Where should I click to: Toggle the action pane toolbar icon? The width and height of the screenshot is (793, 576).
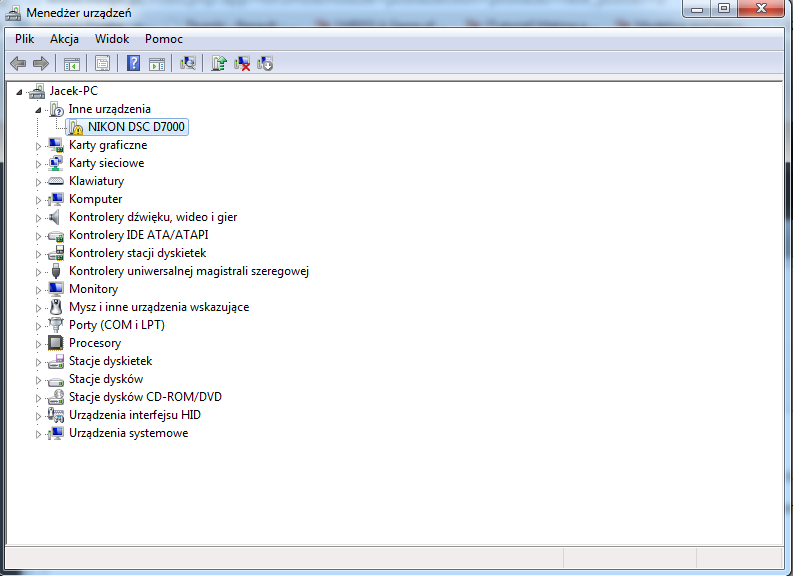click(157, 64)
